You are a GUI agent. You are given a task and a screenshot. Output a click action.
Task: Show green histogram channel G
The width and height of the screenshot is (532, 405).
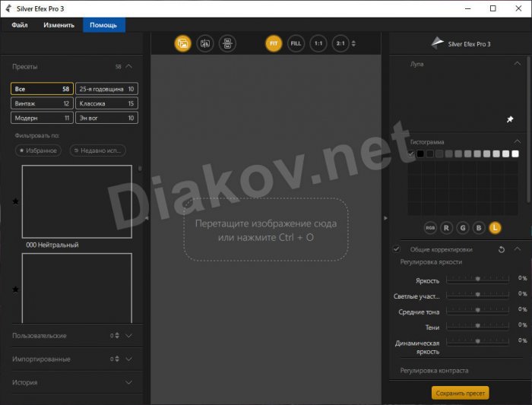[463, 228]
